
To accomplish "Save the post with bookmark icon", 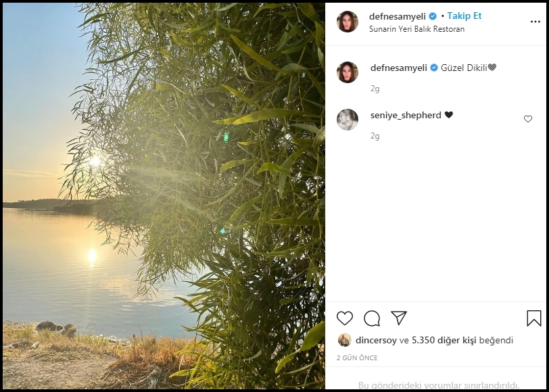I will [534, 318].
